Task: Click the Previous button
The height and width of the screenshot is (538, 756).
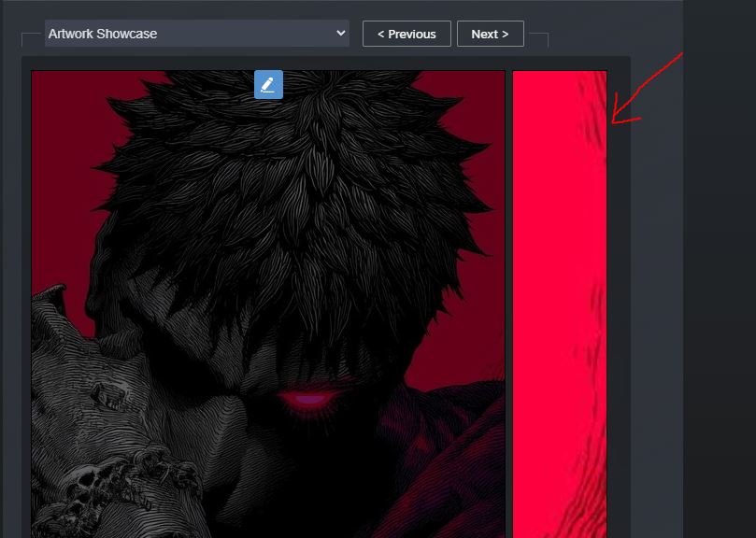Action: [x=407, y=34]
